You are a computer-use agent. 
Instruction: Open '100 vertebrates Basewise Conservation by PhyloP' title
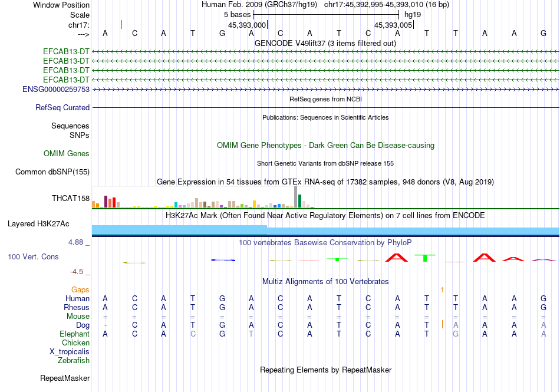click(x=325, y=243)
